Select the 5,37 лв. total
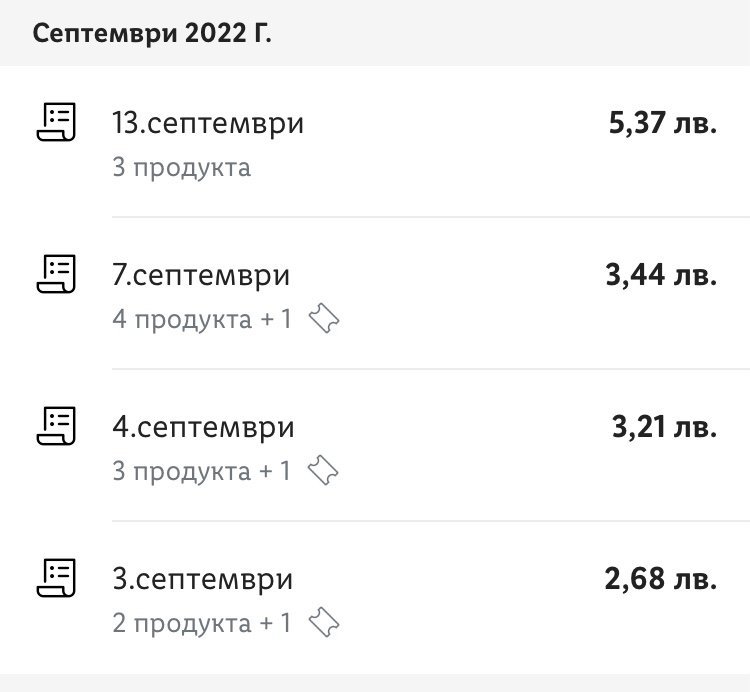 coord(662,124)
